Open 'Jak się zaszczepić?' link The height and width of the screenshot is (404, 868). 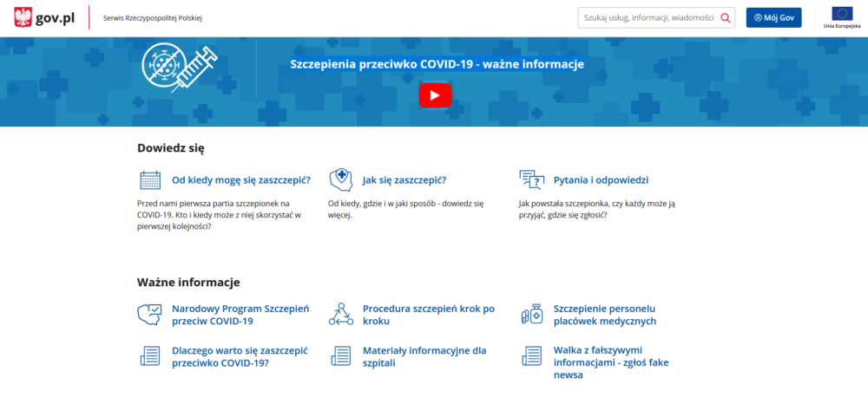(x=404, y=180)
